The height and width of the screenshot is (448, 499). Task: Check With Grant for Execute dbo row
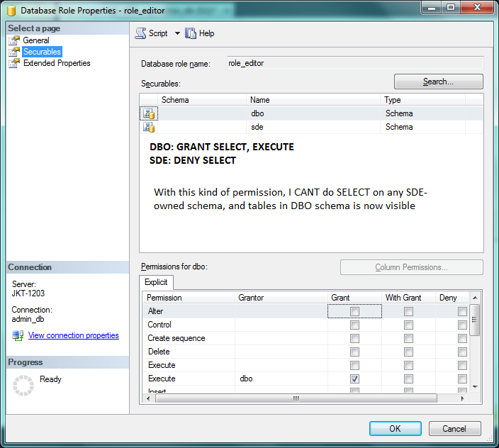(x=408, y=379)
